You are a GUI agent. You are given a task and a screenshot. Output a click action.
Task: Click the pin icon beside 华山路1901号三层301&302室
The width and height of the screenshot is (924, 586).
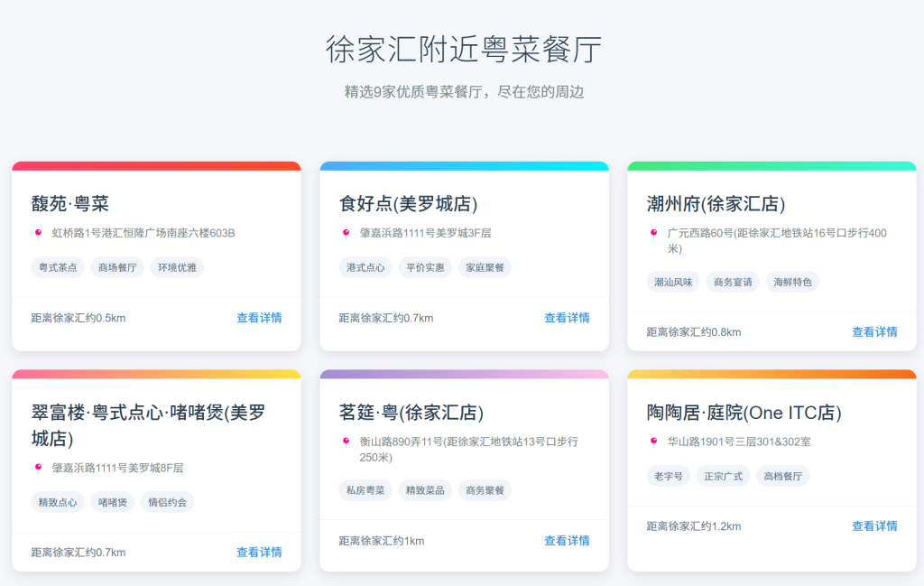(653, 442)
